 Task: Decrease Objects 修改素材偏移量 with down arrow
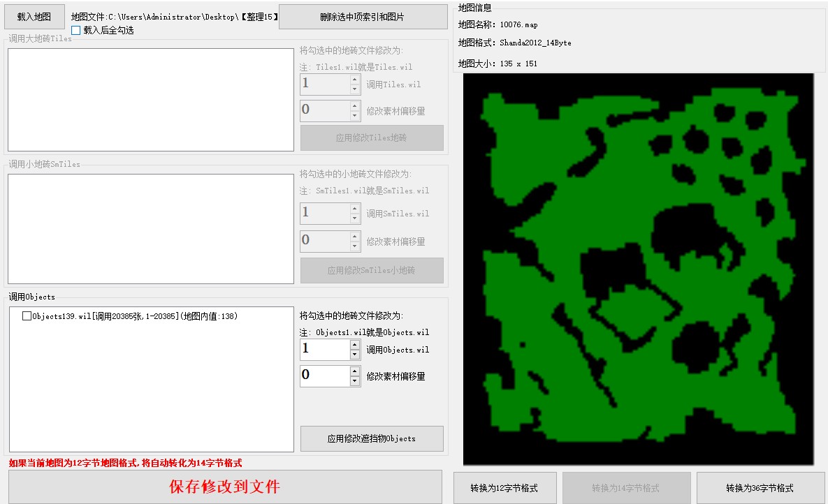click(x=355, y=381)
